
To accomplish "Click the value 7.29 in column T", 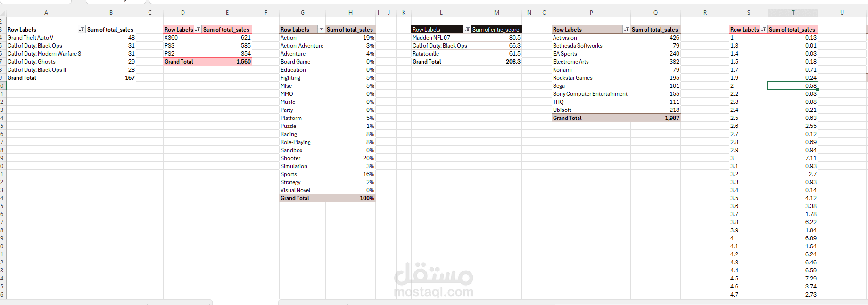I will click(793, 279).
